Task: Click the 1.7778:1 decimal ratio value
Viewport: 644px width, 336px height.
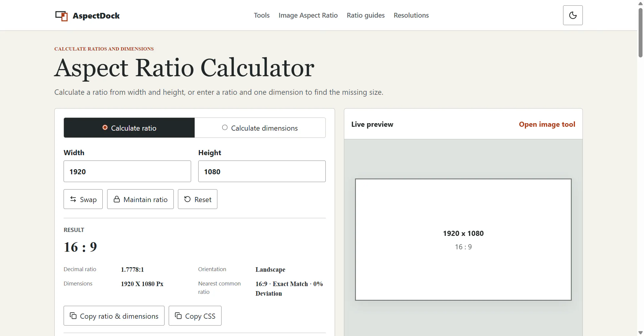Action: 132,269
